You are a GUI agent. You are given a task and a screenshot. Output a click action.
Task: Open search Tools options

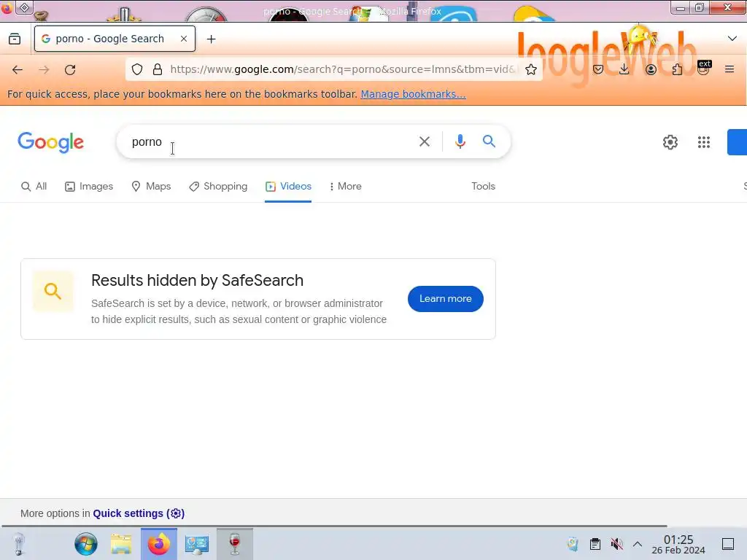coord(483,186)
